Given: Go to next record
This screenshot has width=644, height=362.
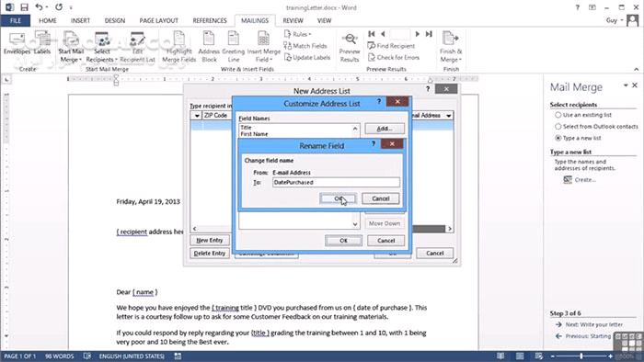Looking at the screenshot, I should pos(418,34).
